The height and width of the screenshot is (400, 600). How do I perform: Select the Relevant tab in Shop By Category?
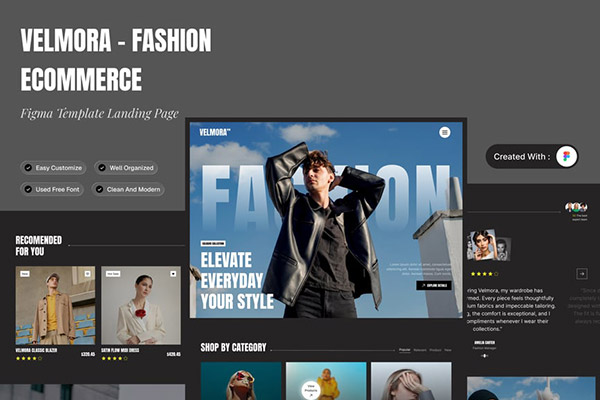[x=420, y=350]
